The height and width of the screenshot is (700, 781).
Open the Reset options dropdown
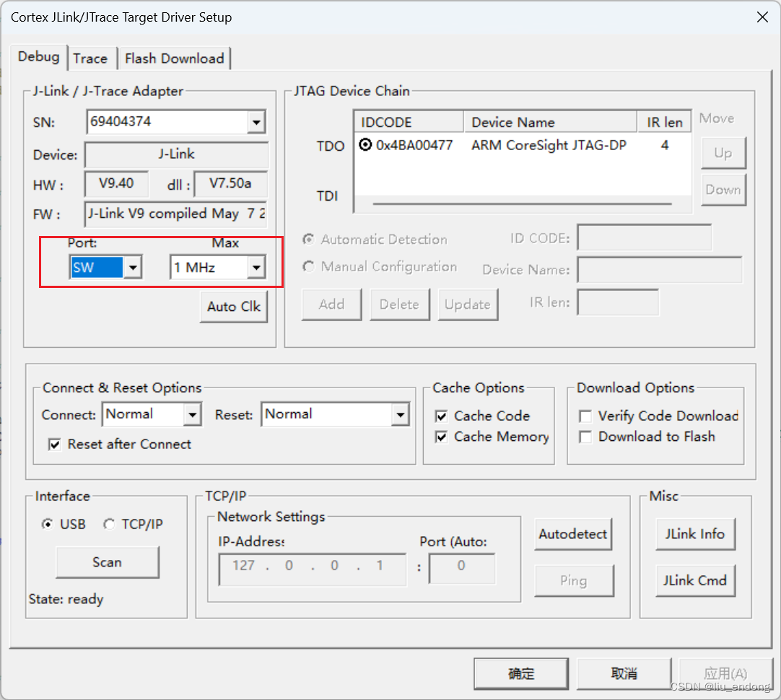[x=400, y=414]
